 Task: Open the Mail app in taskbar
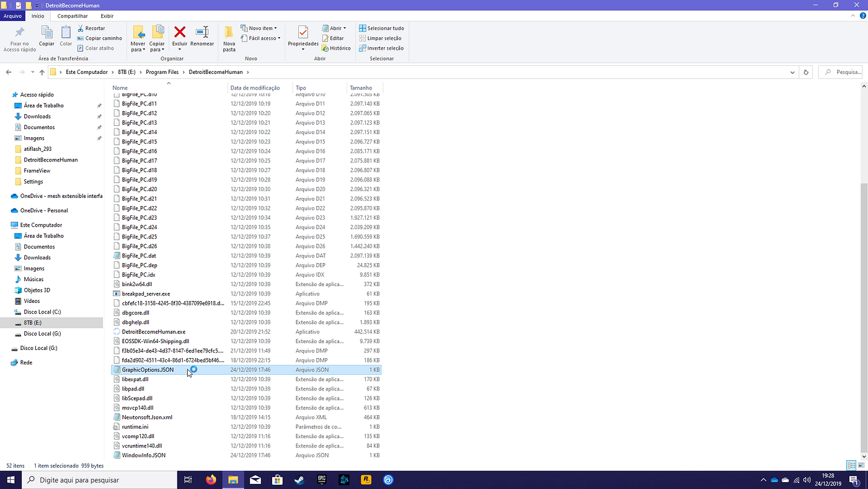point(255,480)
